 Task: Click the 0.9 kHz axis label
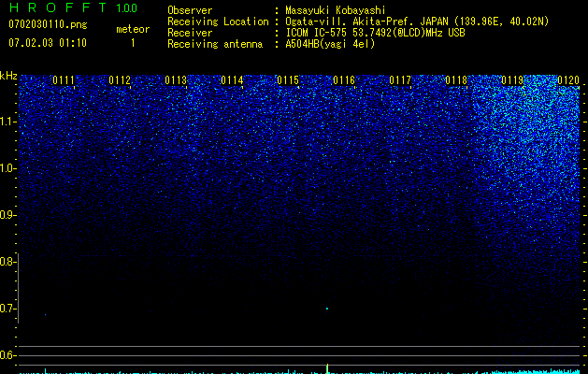[x=7, y=215]
